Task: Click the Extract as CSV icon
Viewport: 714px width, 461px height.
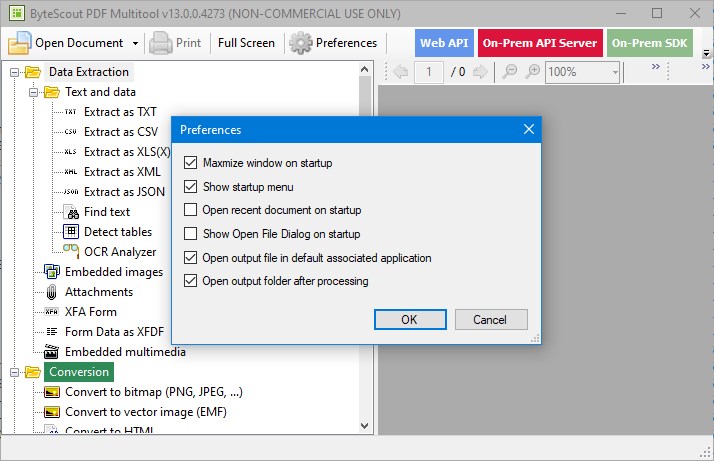Action: pyautogui.click(x=71, y=132)
